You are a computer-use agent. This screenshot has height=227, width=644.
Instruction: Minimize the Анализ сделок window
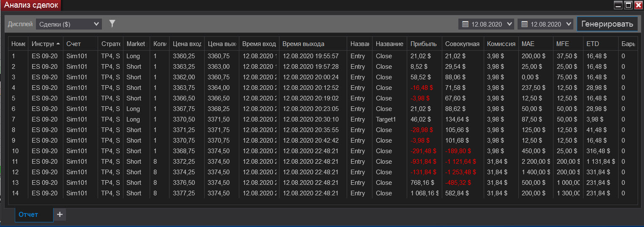618,5
